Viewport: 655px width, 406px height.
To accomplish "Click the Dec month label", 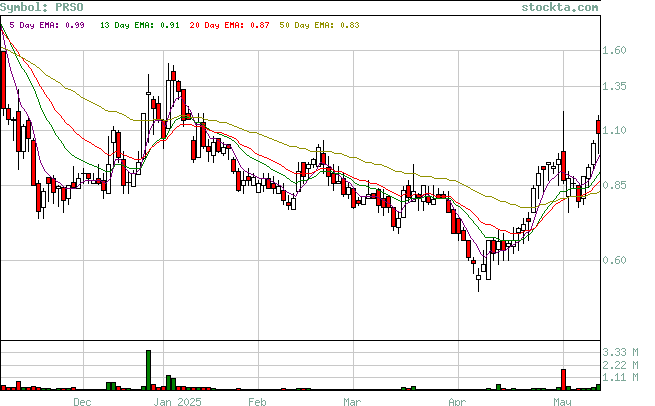I will (82, 402).
